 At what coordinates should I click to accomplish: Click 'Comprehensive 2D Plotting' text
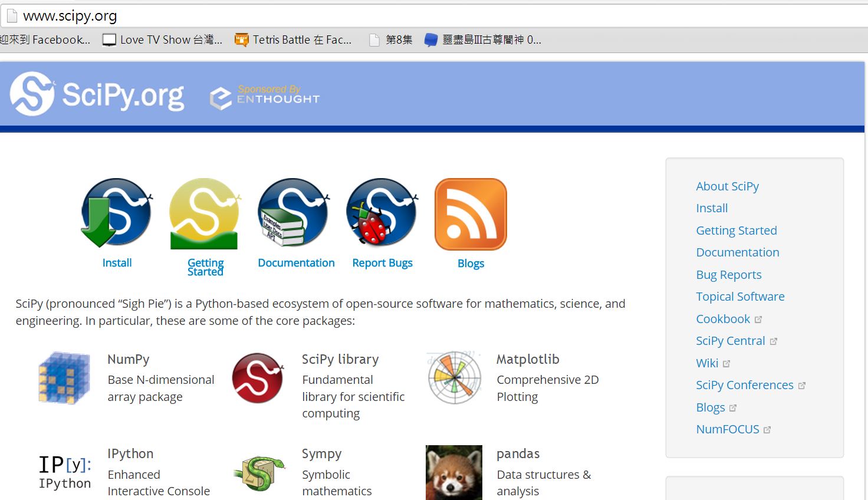pyautogui.click(x=548, y=388)
